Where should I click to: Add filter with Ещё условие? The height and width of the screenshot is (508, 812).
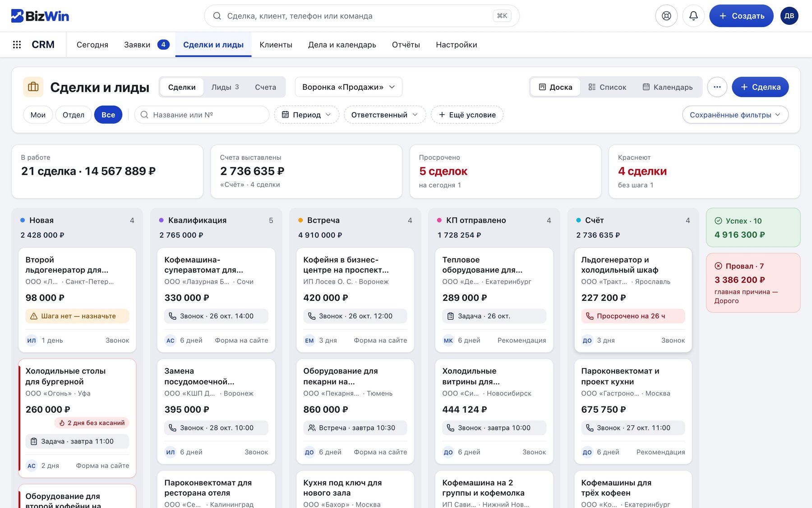[467, 115]
